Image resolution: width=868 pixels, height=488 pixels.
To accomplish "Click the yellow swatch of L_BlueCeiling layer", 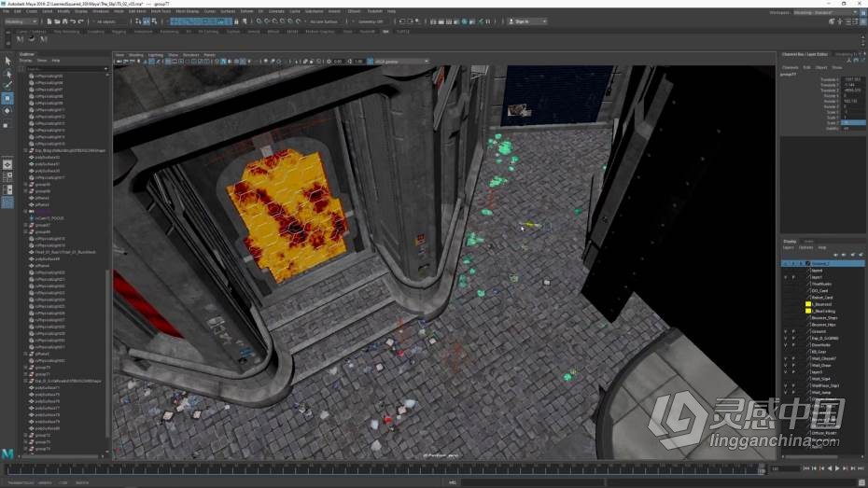I will click(808, 311).
